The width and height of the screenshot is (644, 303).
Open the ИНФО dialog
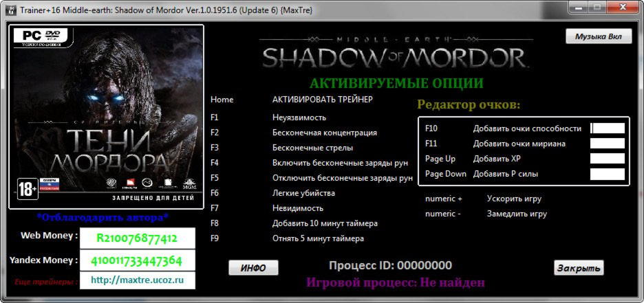(x=253, y=268)
